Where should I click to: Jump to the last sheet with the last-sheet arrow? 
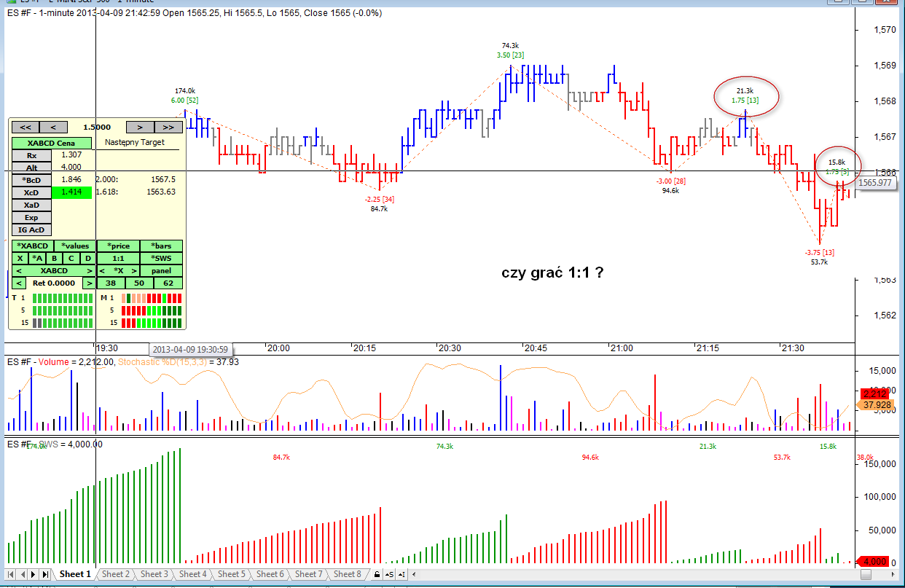tap(45, 574)
